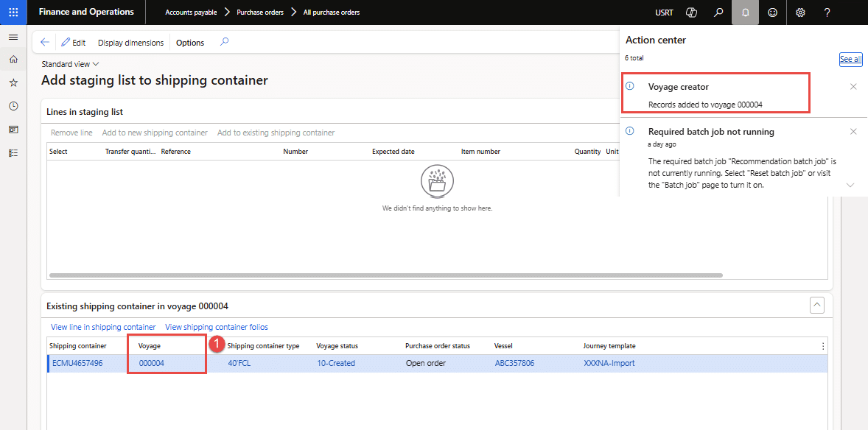Open Recent clock icon in sidebar
Screen dimensions: 868x430
pos(13,107)
